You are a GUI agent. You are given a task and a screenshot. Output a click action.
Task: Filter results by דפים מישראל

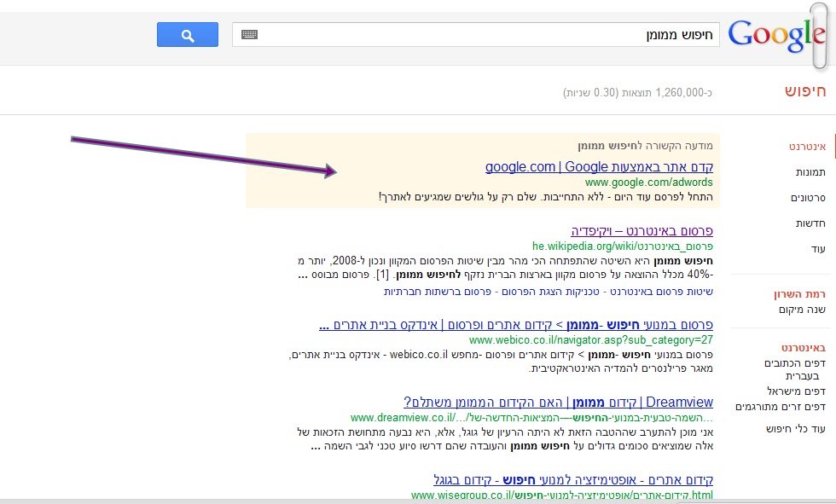[x=796, y=391]
